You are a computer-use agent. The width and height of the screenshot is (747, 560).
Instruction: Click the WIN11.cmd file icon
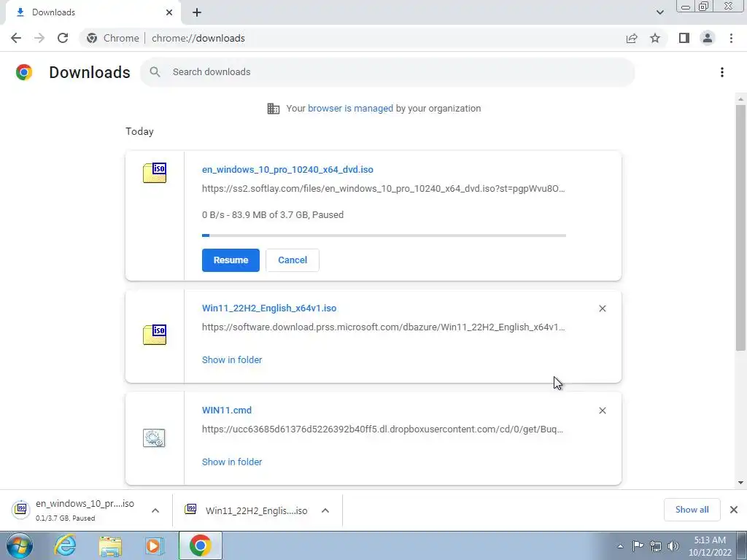(x=154, y=437)
